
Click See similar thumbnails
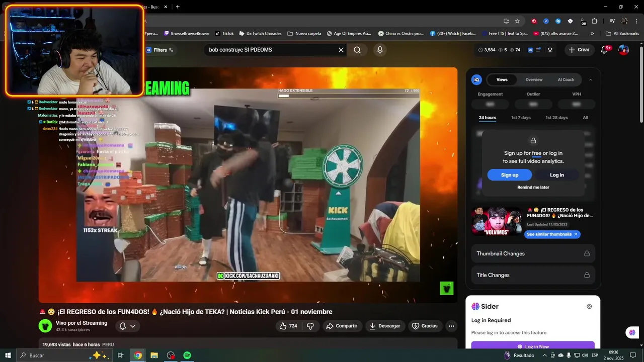[x=552, y=234]
